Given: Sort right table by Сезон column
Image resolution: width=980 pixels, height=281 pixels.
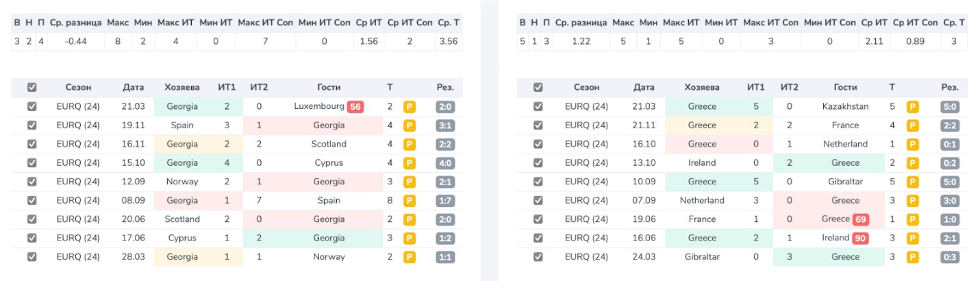Looking at the screenshot, I should pos(586,88).
